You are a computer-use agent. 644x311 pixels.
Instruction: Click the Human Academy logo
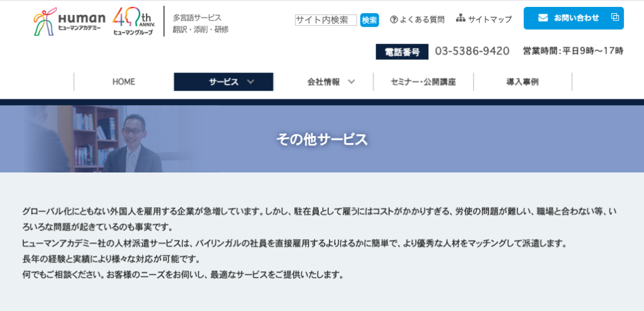[69, 21]
